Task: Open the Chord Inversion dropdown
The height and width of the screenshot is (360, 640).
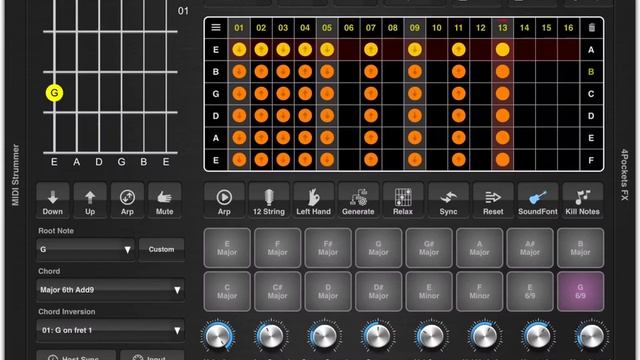Action: pyautogui.click(x=110, y=330)
